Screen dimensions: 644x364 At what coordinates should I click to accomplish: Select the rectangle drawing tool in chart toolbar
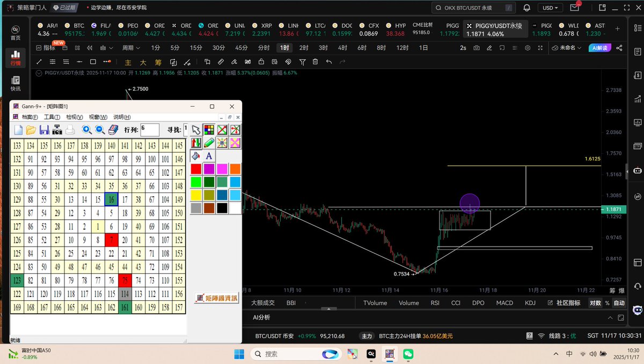(x=93, y=62)
